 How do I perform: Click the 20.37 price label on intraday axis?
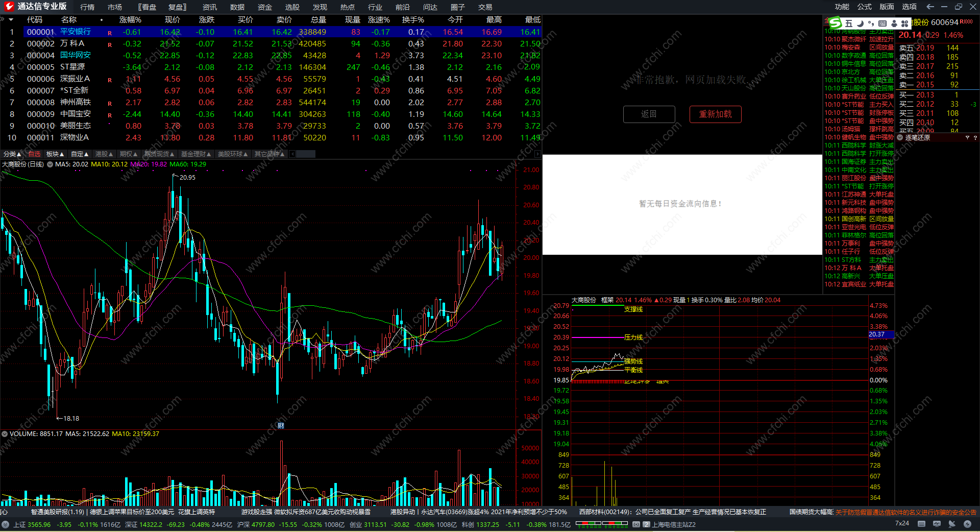(x=880, y=334)
